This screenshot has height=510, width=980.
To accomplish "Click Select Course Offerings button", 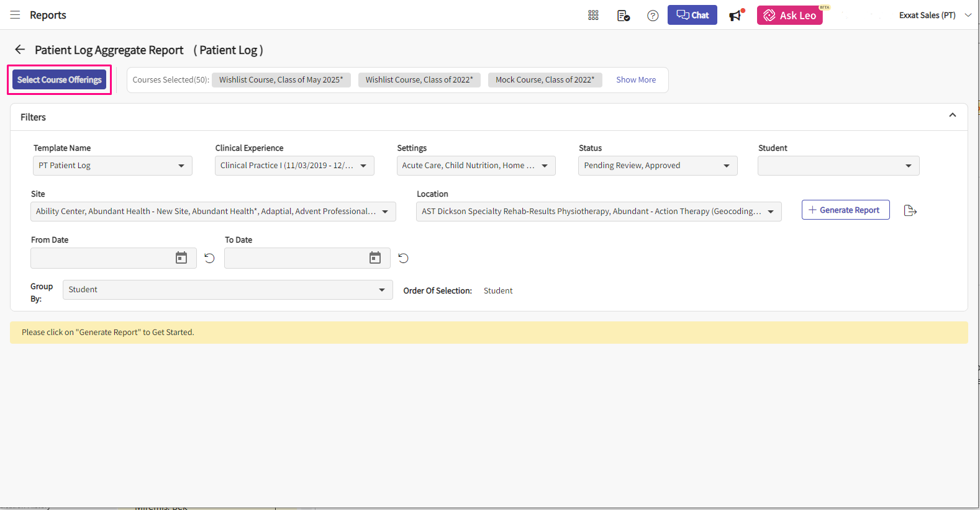I will point(60,80).
